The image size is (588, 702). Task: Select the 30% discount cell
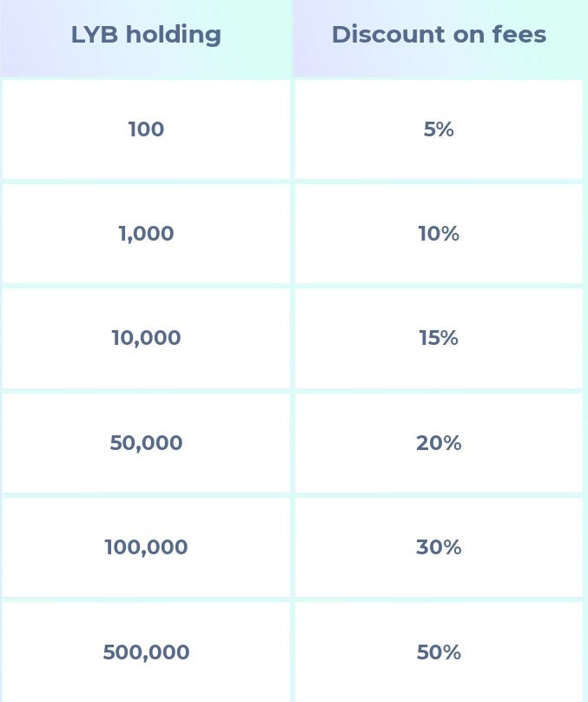[439, 547]
